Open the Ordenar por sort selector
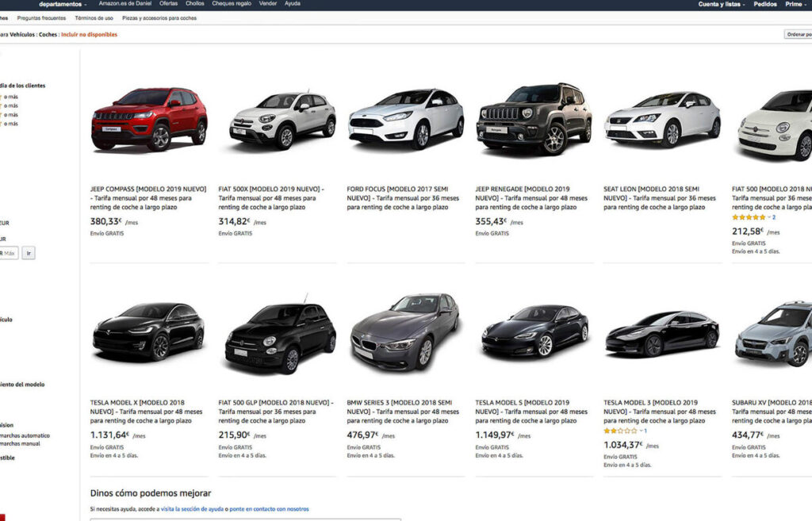Image resolution: width=812 pixels, height=521 pixels. coord(798,34)
